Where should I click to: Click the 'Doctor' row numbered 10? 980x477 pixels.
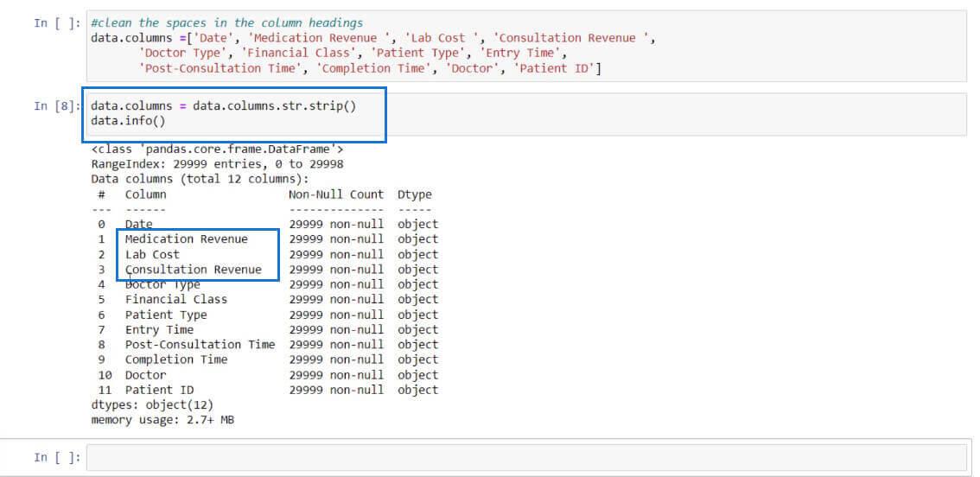268,374
